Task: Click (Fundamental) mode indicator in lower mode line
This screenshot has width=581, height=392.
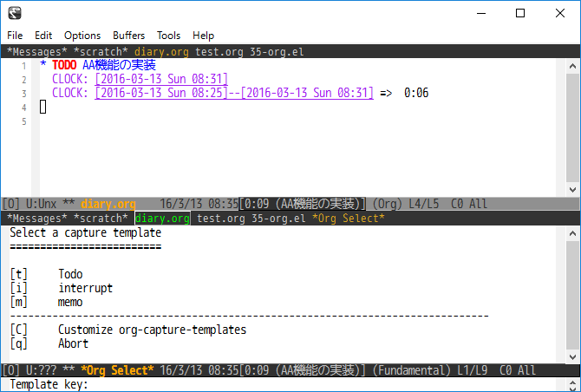Action: pos(411,370)
